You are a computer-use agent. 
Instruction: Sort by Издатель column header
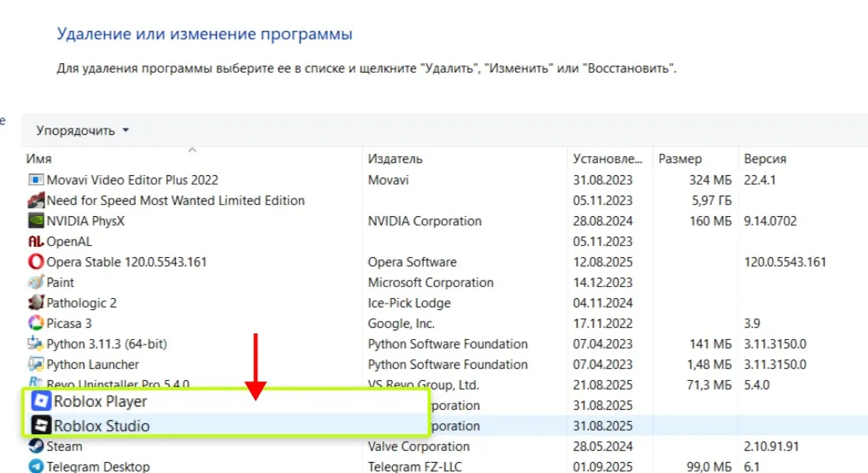tap(395, 158)
